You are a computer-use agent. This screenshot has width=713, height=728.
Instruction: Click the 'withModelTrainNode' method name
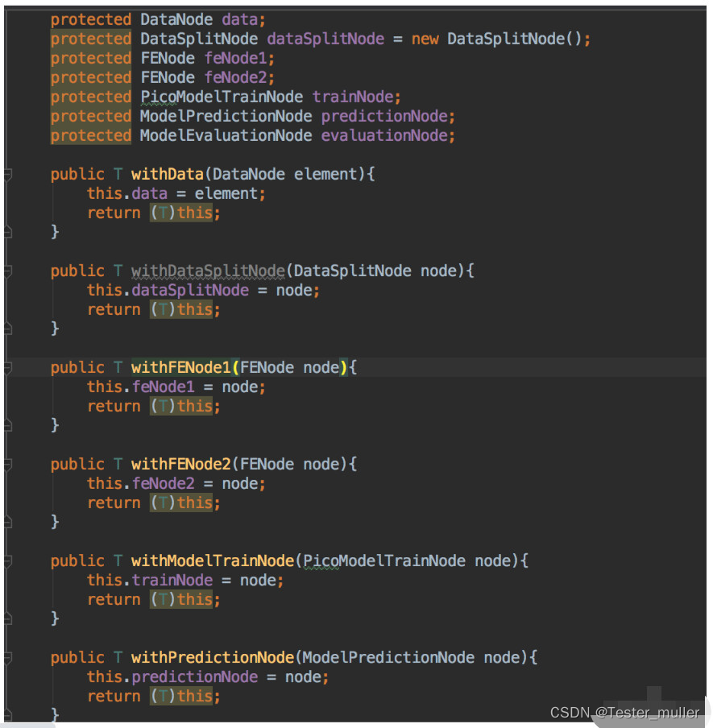[x=213, y=560]
